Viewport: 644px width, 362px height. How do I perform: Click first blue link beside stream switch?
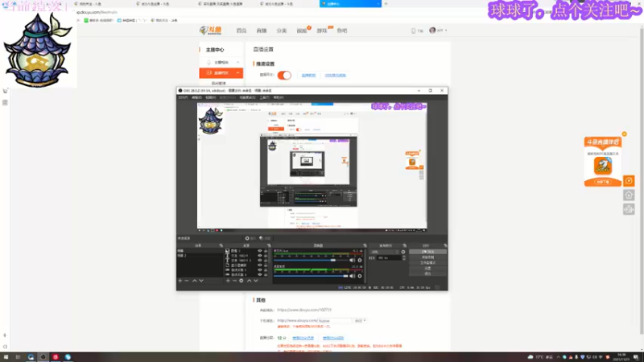308,76
